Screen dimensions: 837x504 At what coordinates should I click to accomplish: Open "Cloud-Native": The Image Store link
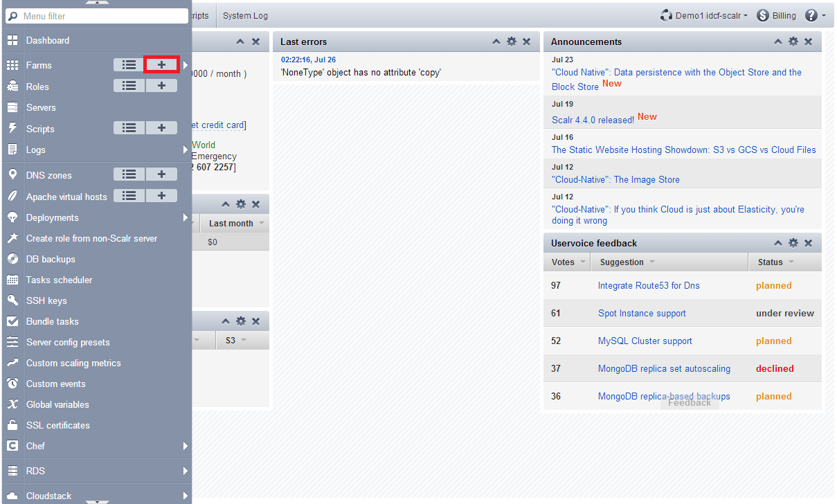point(615,179)
